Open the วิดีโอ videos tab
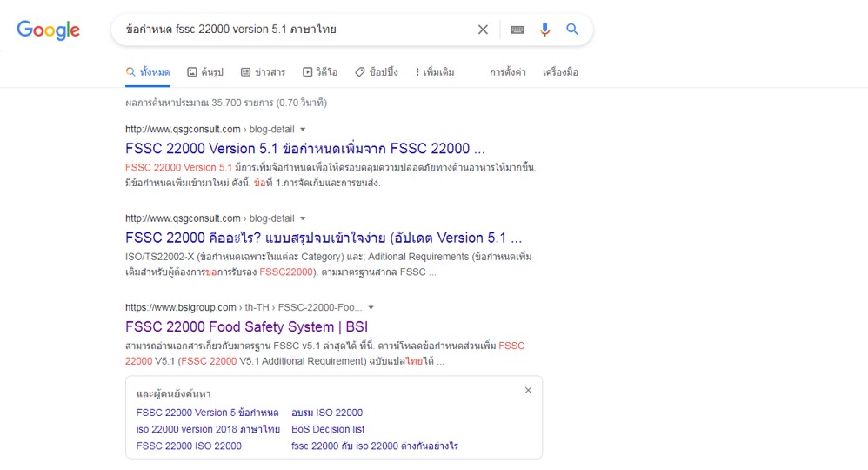Screen dimensions: 868x470 pyautogui.click(x=320, y=72)
